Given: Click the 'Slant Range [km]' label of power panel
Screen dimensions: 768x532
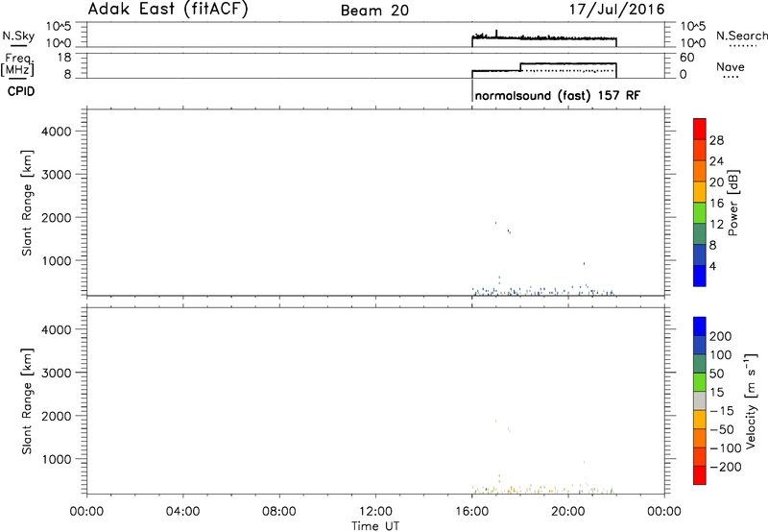Looking at the screenshot, I should tap(27, 203).
